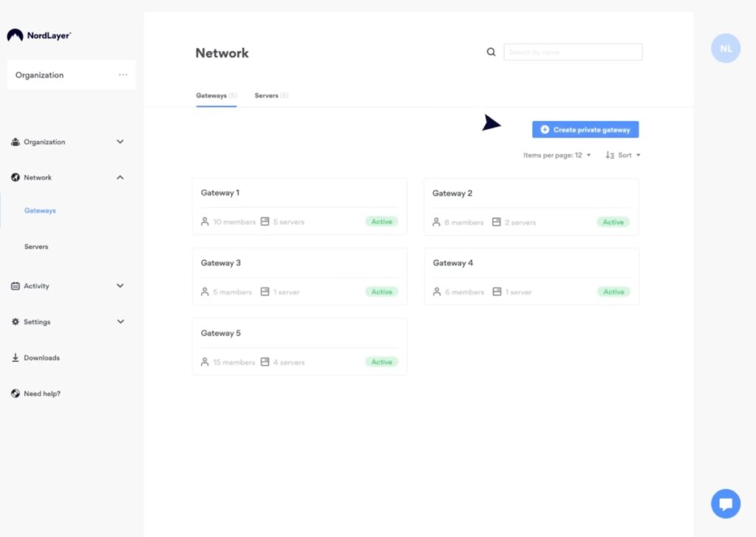Click '15 members' text on Gateway 5
The image size is (756, 537).
coord(234,363)
